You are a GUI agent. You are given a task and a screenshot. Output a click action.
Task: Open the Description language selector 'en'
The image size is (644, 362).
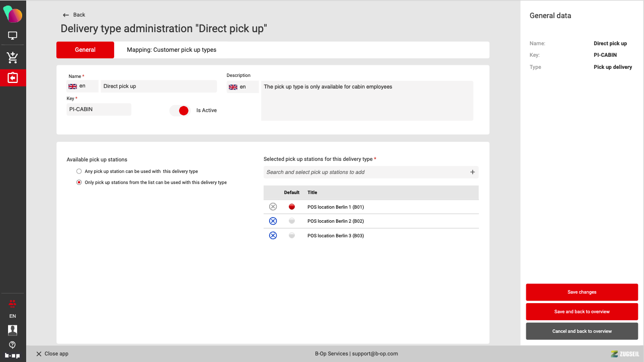[242, 87]
